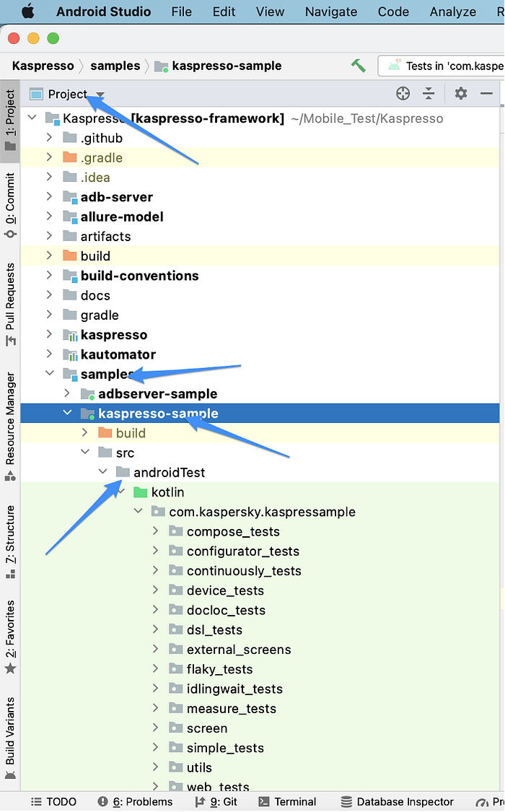The height and width of the screenshot is (812, 505).
Task: Expand the flaky_tests package
Action: click(x=155, y=668)
